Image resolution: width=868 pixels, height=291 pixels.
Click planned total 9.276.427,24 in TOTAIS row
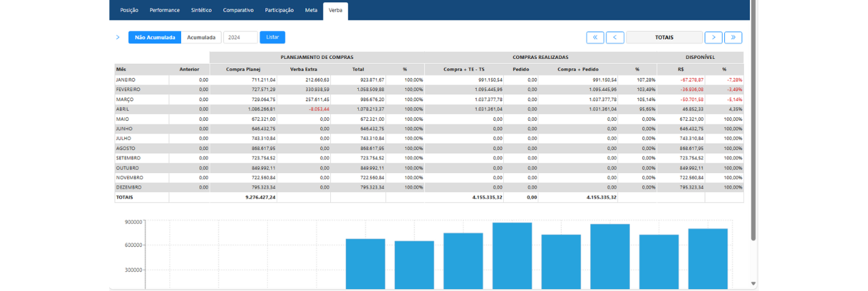click(x=260, y=197)
